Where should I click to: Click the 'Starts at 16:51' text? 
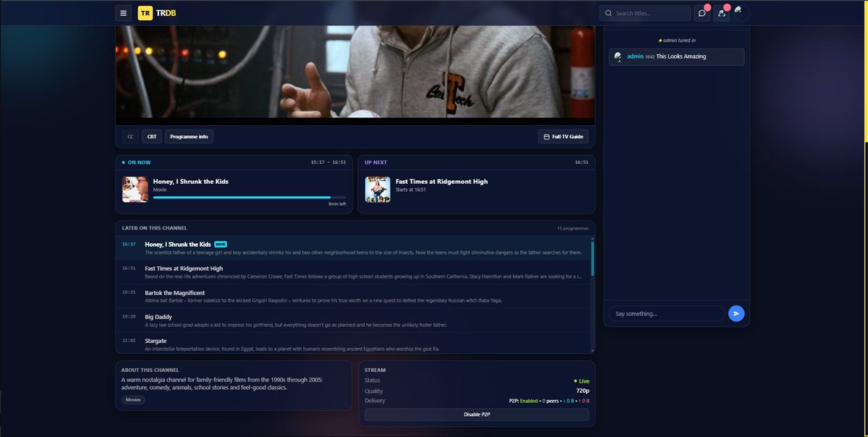pyautogui.click(x=411, y=190)
